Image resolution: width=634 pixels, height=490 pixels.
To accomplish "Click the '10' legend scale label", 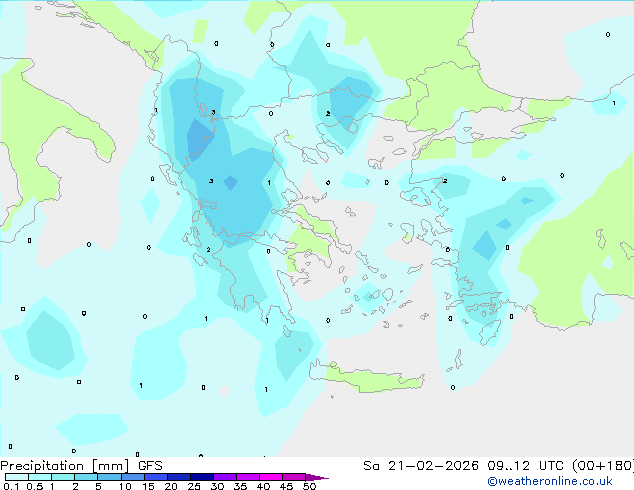I will pos(125,486).
